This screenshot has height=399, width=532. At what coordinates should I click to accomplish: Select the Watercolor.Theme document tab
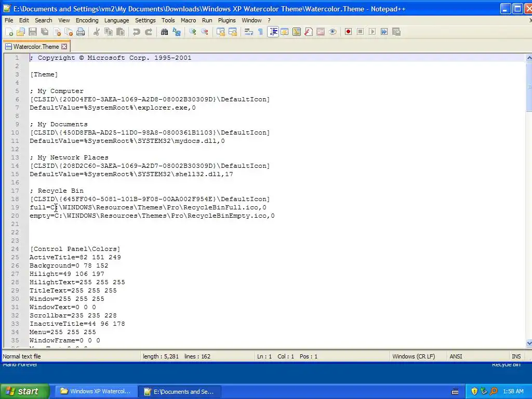(36, 46)
